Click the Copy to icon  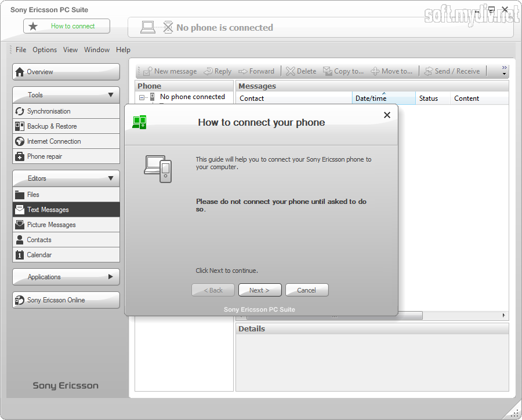point(328,71)
